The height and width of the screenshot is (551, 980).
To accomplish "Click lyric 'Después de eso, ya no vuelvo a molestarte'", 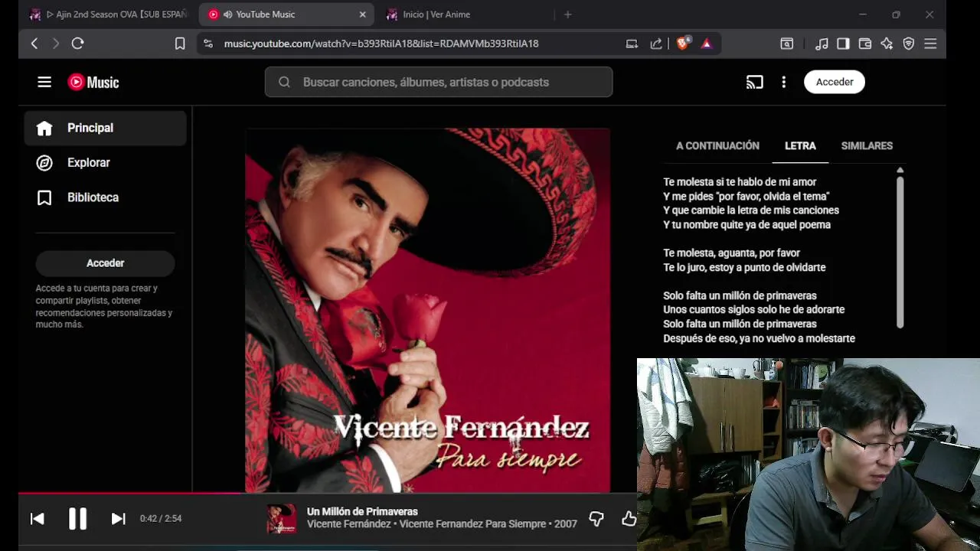I will click(759, 338).
